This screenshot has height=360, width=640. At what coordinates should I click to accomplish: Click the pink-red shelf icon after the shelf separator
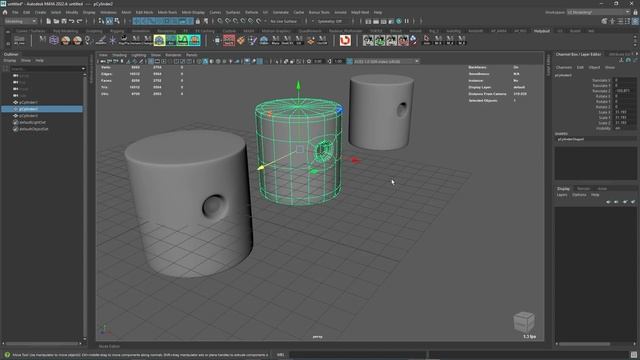click(229, 40)
